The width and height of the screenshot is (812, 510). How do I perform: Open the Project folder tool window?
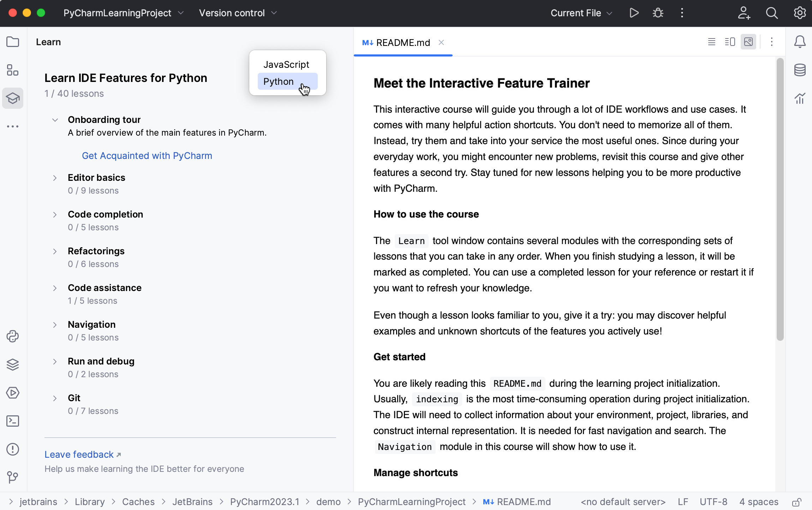click(13, 42)
